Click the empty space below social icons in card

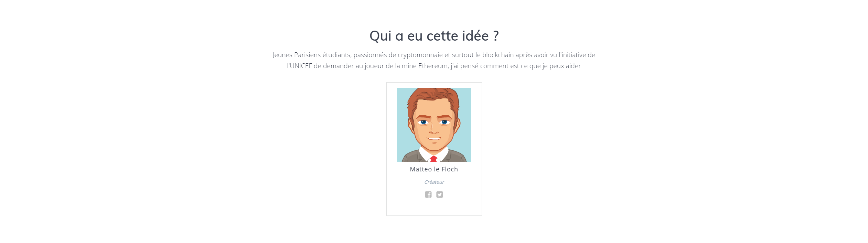coord(434,207)
